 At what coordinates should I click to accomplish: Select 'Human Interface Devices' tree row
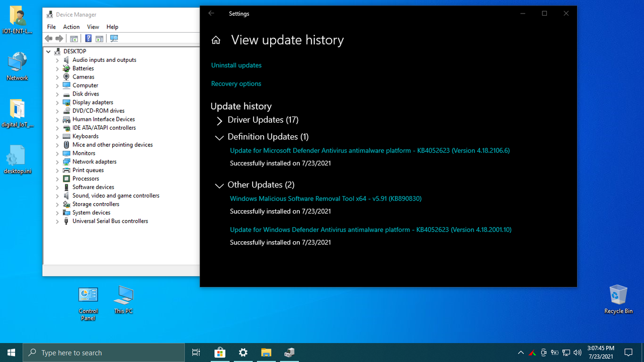click(104, 119)
